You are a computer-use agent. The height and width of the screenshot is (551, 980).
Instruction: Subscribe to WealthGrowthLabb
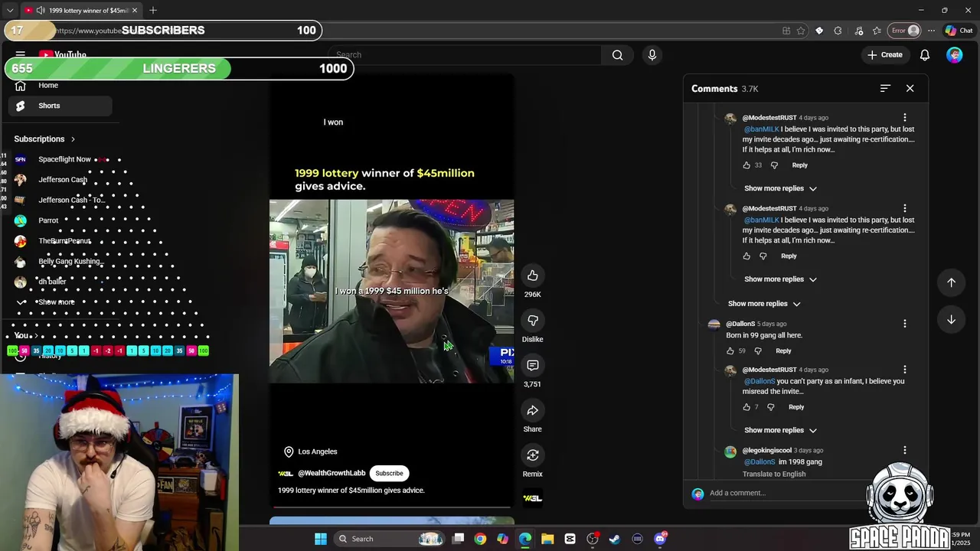click(x=389, y=474)
